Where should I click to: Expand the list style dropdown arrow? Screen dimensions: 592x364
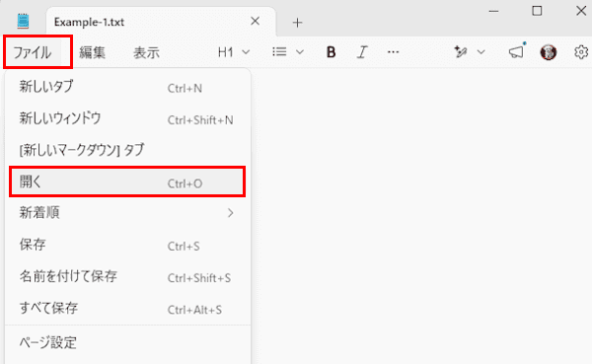(300, 52)
